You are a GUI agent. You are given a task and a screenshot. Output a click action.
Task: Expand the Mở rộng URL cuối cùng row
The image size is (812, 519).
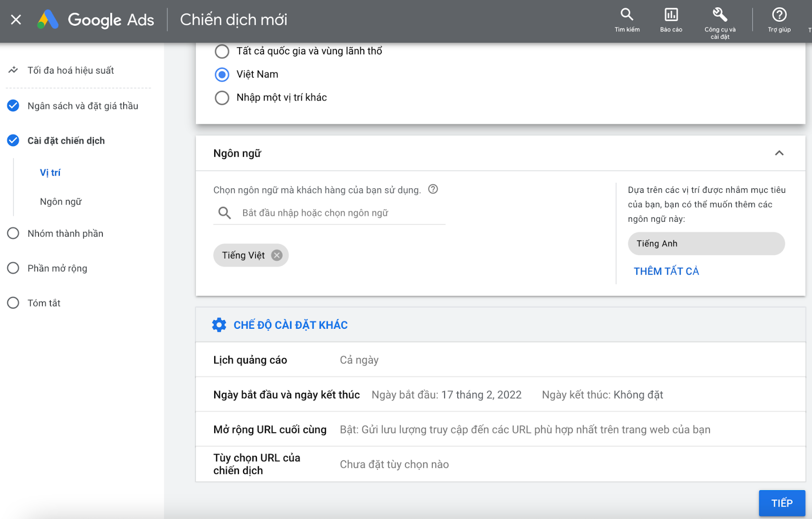(500, 429)
